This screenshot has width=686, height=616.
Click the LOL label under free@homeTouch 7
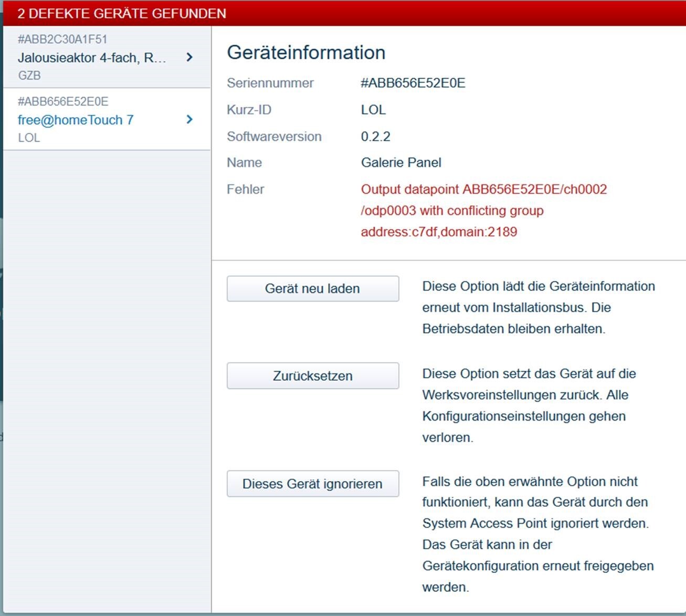point(29,138)
